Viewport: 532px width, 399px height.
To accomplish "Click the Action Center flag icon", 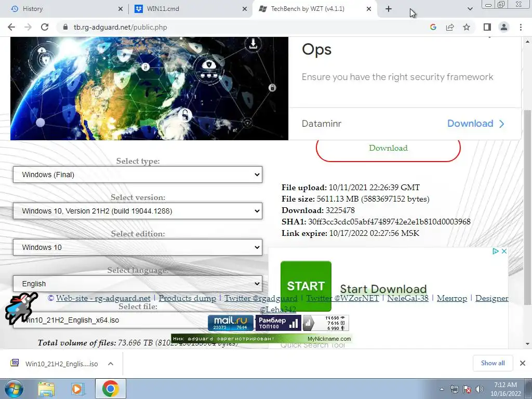I will tap(467, 389).
